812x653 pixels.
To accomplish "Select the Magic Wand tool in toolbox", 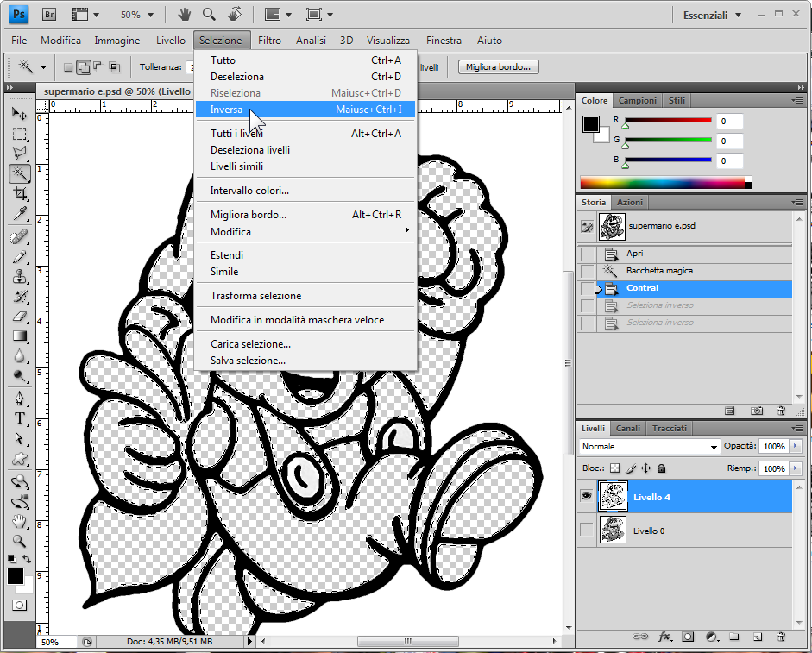I will point(20,173).
